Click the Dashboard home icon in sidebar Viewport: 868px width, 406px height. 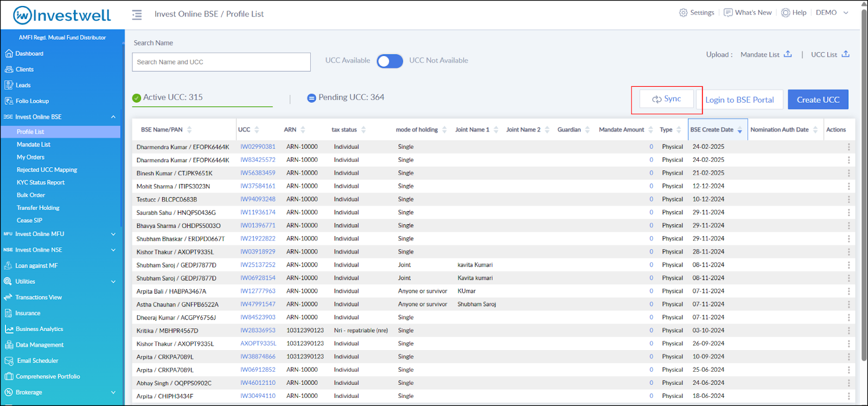point(9,53)
